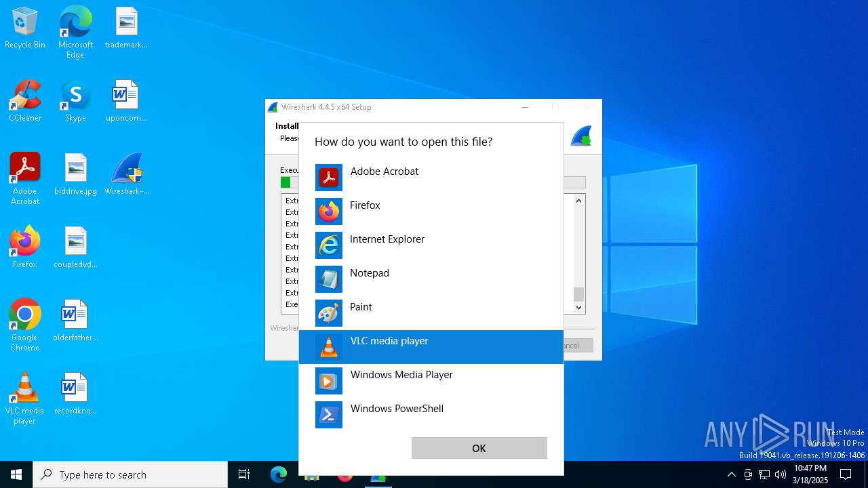Click the taskbar search box
The image size is (868, 488).
tap(130, 474)
